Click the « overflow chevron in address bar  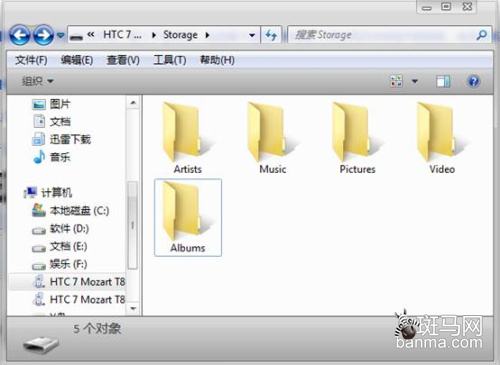[x=91, y=34]
